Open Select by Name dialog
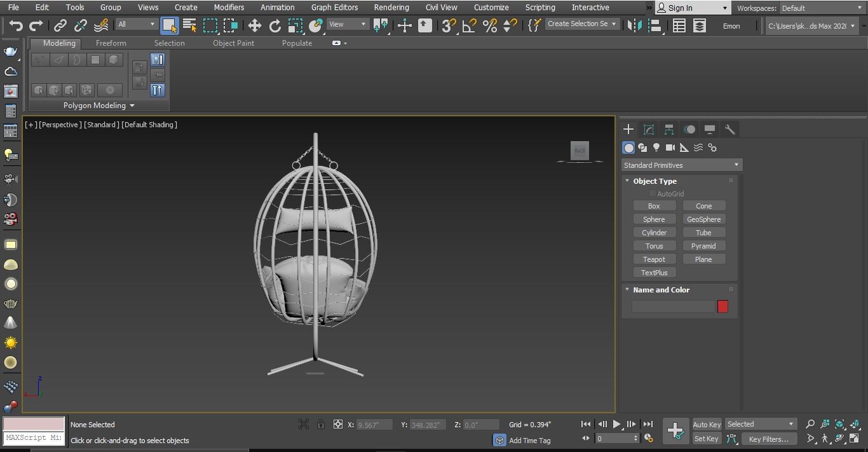868x452 pixels. (x=189, y=25)
